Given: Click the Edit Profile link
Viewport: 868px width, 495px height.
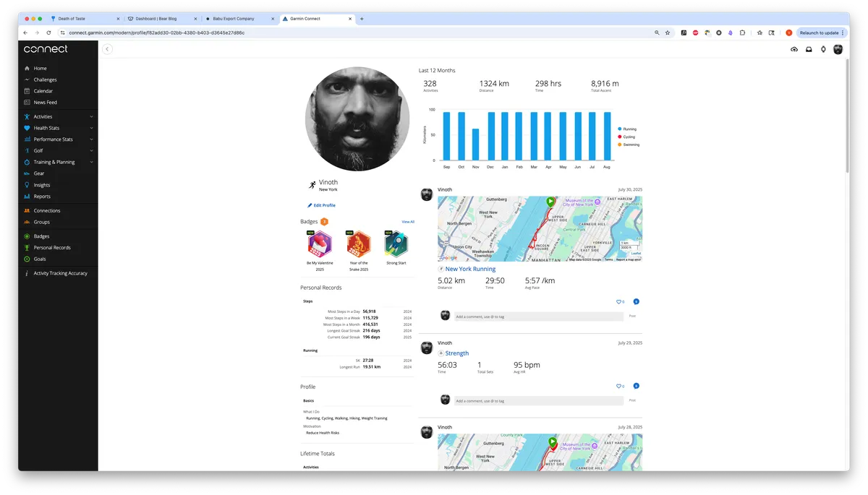Looking at the screenshot, I should [x=322, y=205].
